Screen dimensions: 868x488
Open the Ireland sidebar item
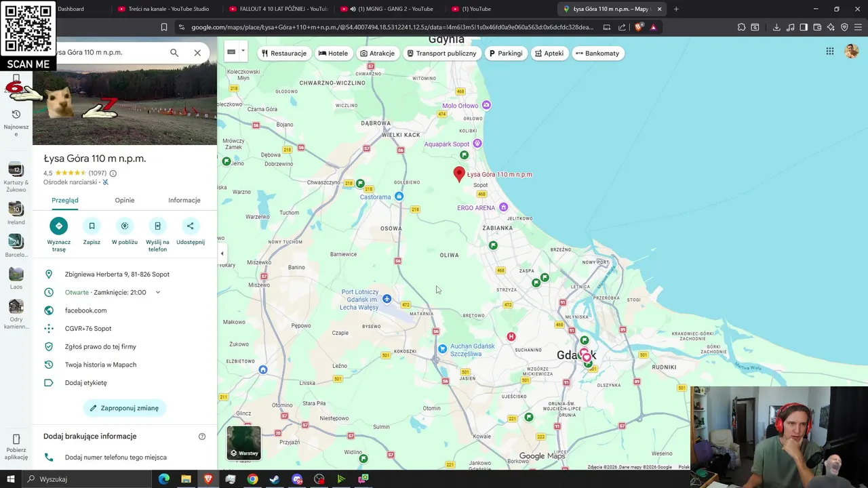(x=16, y=213)
